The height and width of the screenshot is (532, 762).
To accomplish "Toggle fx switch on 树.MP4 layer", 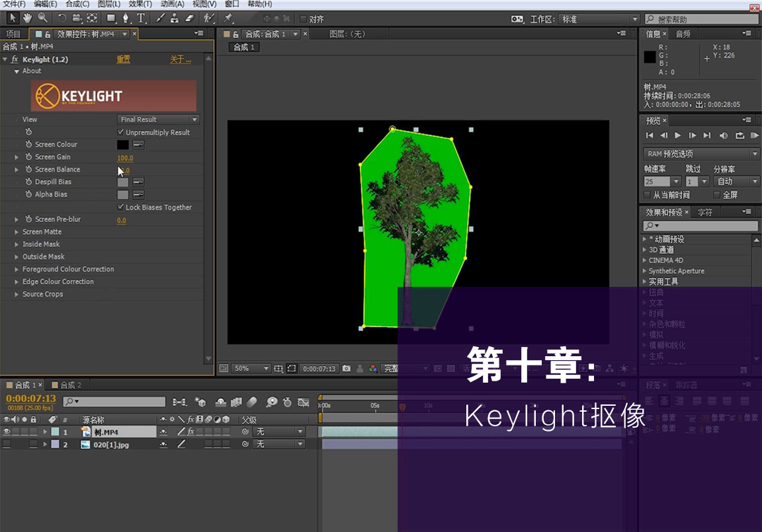I will point(191,432).
